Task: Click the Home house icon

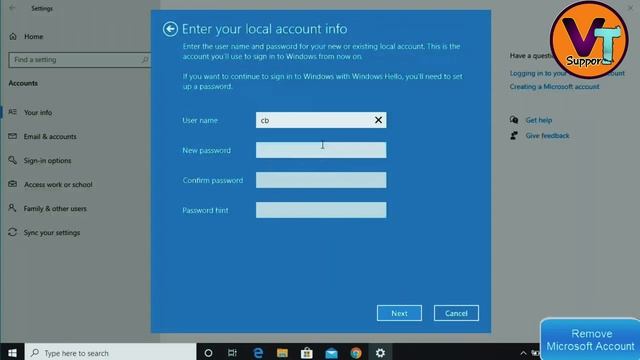Action: coord(13,36)
